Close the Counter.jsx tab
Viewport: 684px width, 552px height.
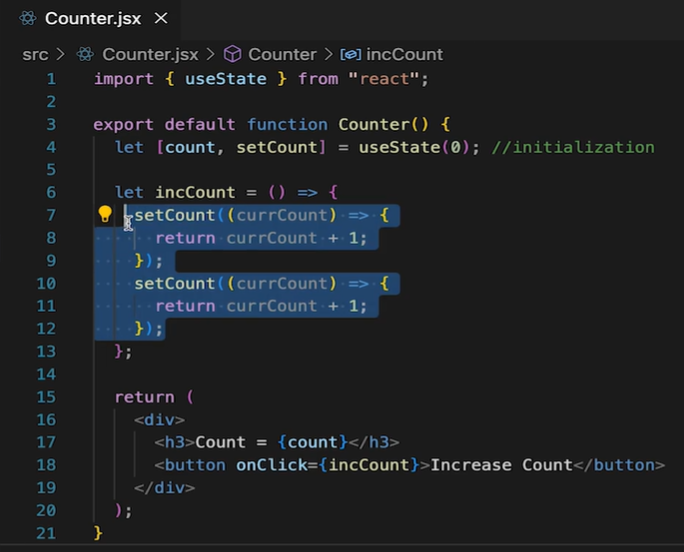click(x=161, y=18)
